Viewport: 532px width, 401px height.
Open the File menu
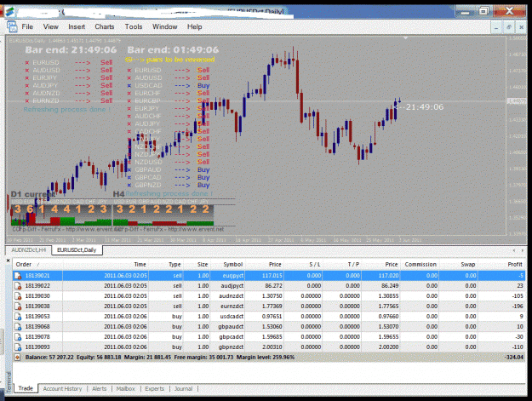point(27,26)
